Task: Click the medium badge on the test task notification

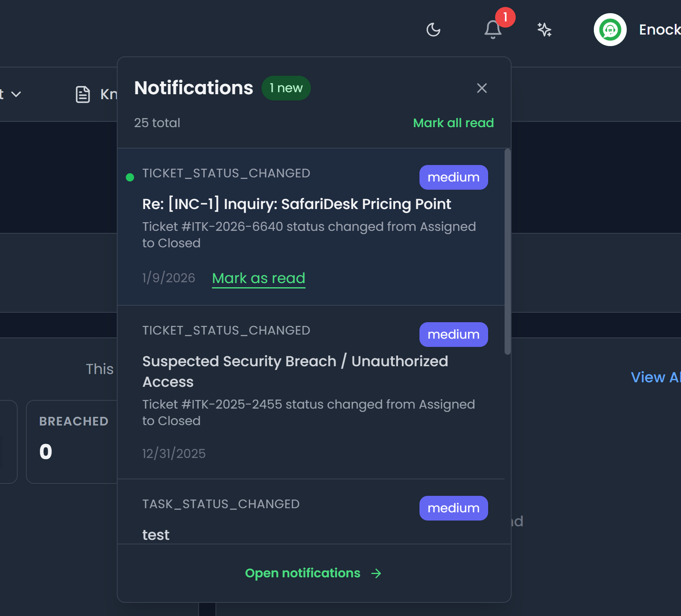Action: tap(453, 508)
